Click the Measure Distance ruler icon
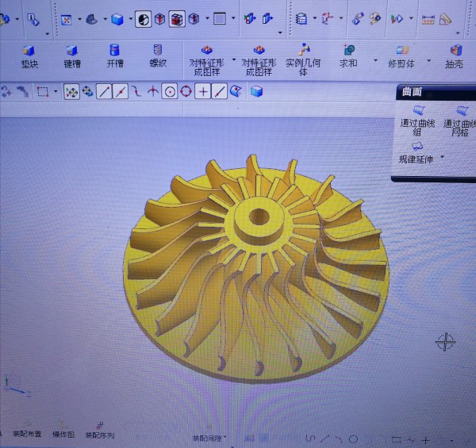The width and height of the screenshot is (476, 448). coord(428,20)
